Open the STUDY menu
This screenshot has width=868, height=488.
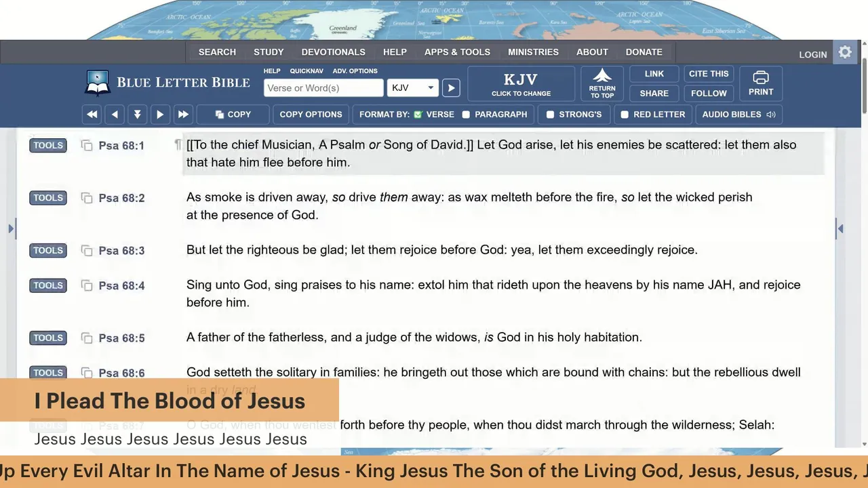tap(269, 52)
